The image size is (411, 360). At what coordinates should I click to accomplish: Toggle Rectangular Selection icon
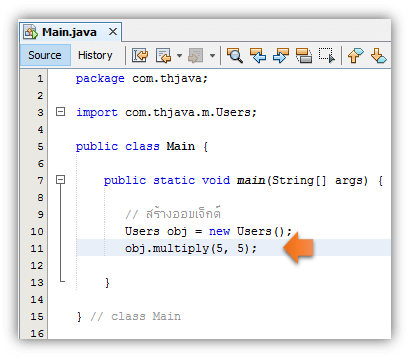pyautogui.click(x=327, y=55)
